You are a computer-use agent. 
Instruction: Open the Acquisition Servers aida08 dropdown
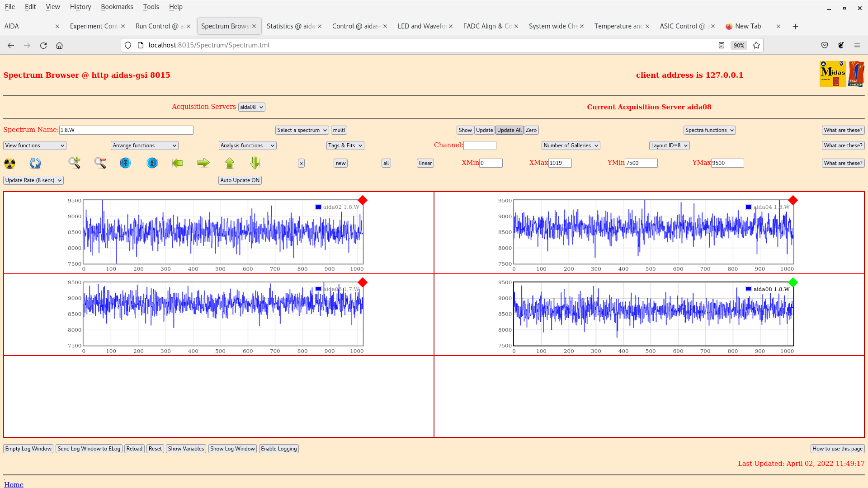click(x=251, y=107)
